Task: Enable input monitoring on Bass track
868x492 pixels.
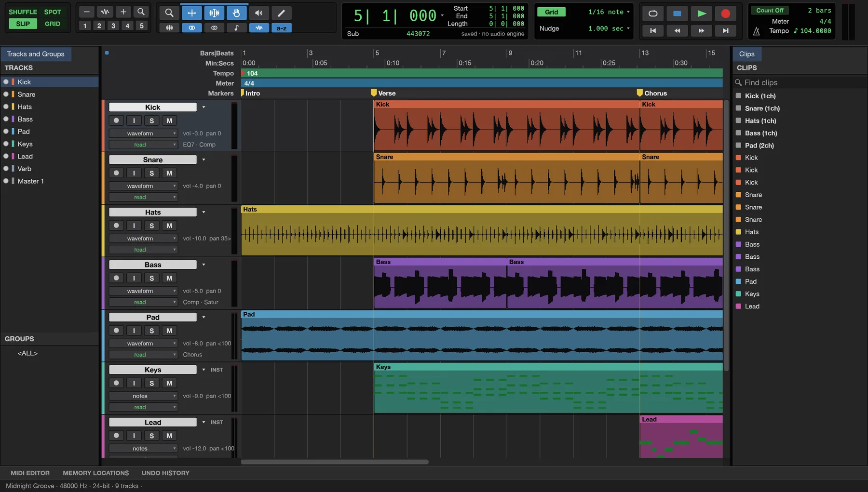Action: click(134, 278)
